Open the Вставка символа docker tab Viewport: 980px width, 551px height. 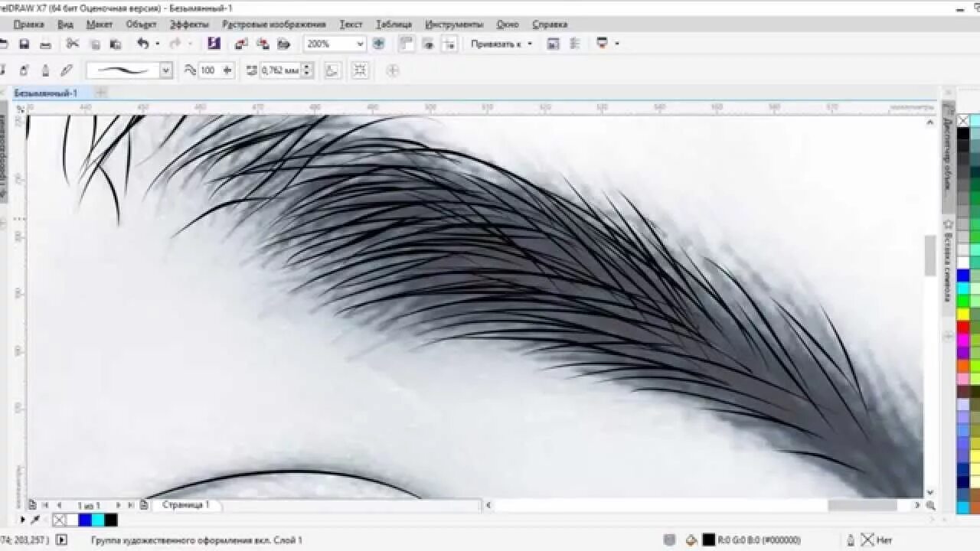point(948,260)
